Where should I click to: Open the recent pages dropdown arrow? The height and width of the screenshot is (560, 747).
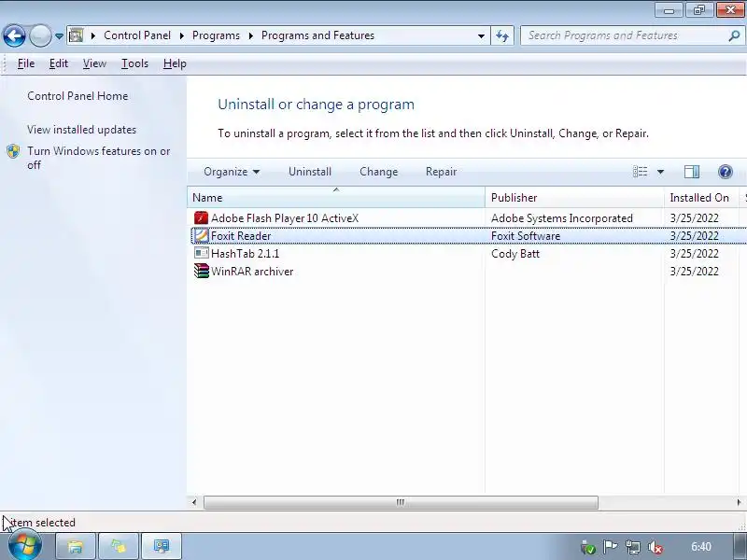[x=59, y=36]
